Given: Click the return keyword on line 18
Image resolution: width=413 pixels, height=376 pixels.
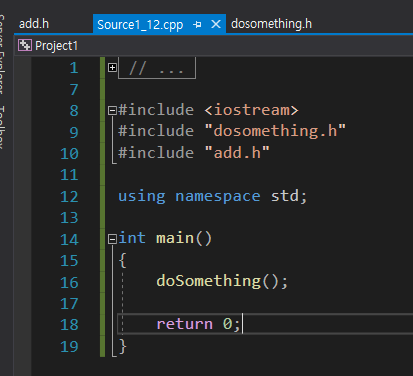Looking at the screenshot, I should pyautogui.click(x=184, y=324).
